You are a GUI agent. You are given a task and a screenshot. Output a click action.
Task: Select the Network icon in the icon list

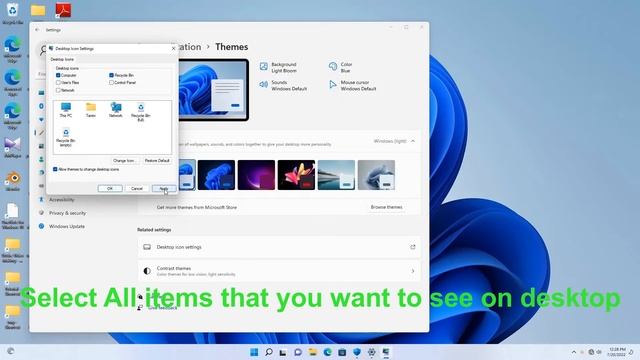[116, 110]
